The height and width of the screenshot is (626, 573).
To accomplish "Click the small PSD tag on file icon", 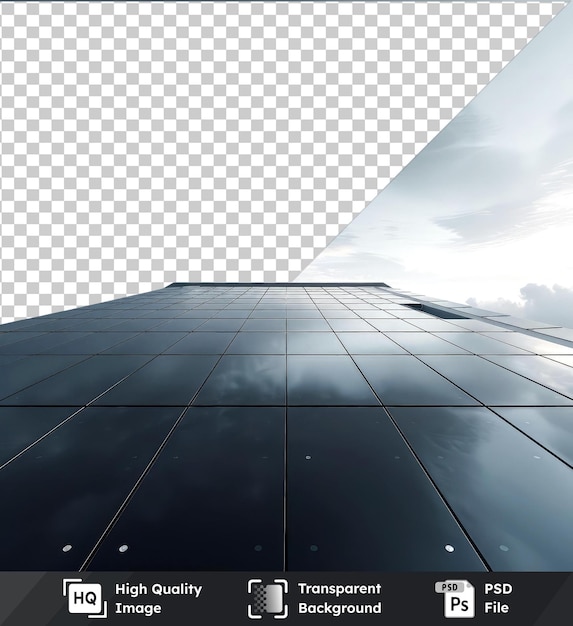I will pyautogui.click(x=449, y=587).
